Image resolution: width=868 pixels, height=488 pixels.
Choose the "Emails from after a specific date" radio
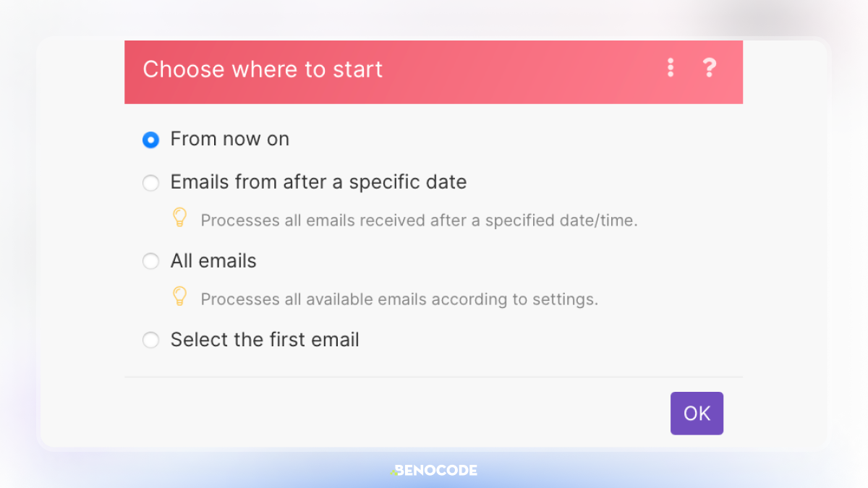[x=150, y=183]
